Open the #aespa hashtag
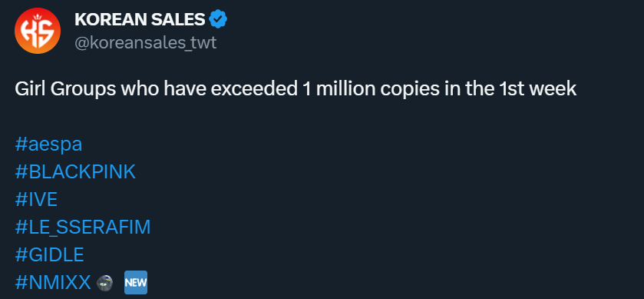 (x=48, y=145)
